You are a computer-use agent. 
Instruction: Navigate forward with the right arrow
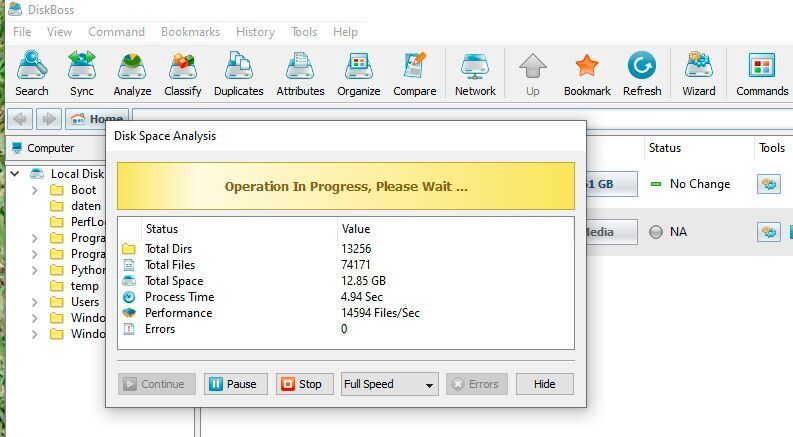(x=49, y=119)
